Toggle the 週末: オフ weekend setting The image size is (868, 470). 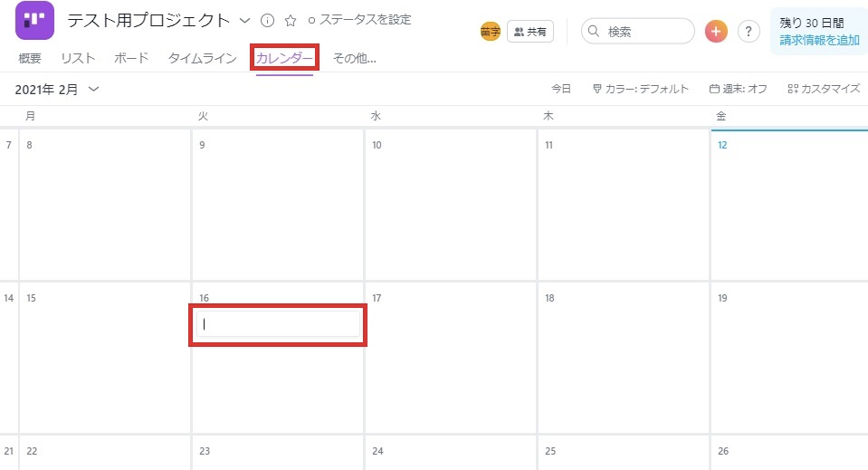(x=739, y=89)
